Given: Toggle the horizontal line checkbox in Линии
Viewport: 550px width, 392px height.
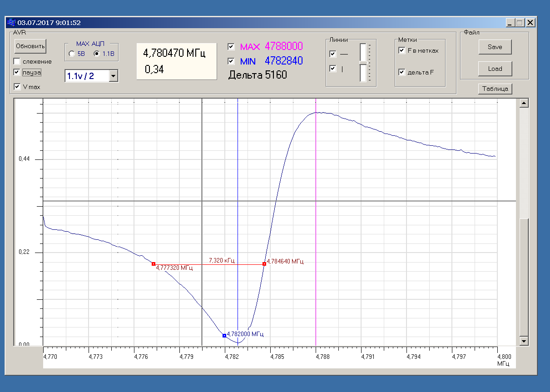Looking at the screenshot, I should pyautogui.click(x=333, y=54).
